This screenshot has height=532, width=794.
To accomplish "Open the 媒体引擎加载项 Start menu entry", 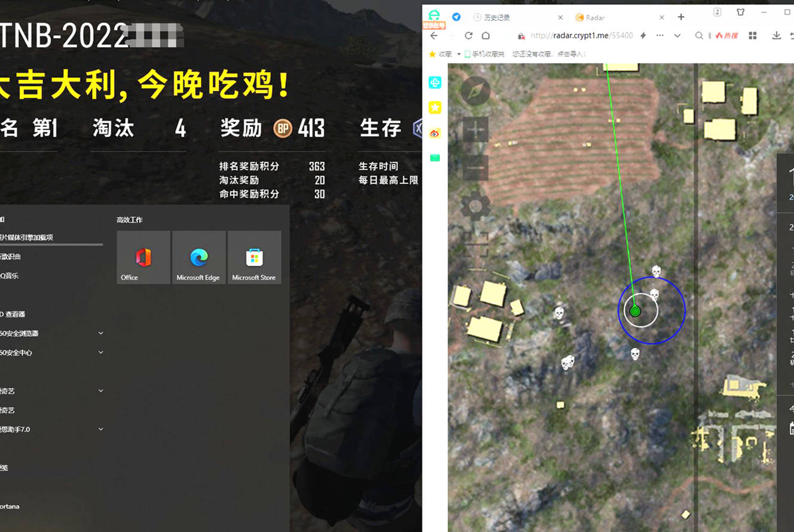I will (x=26, y=237).
